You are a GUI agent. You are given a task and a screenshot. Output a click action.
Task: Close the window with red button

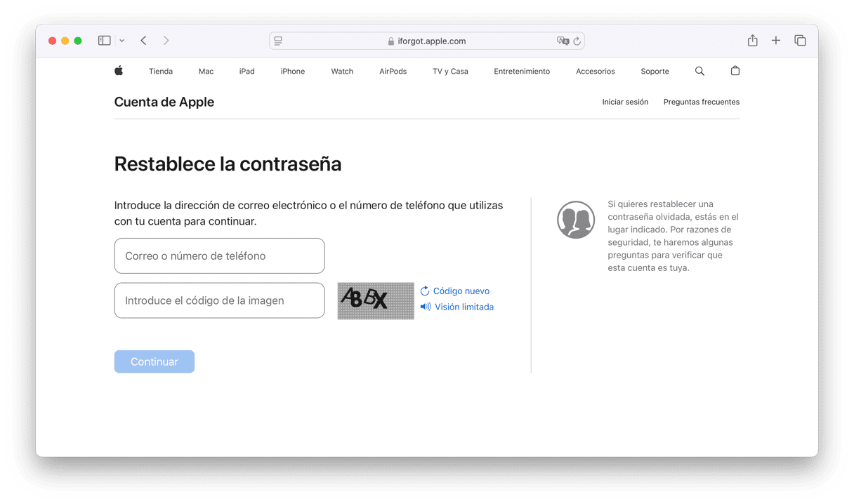(52, 41)
